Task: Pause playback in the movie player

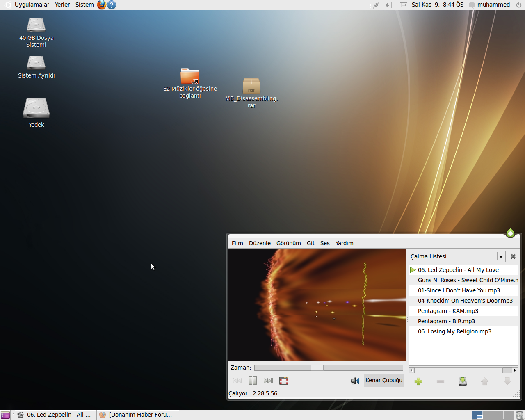Action: coord(253,381)
